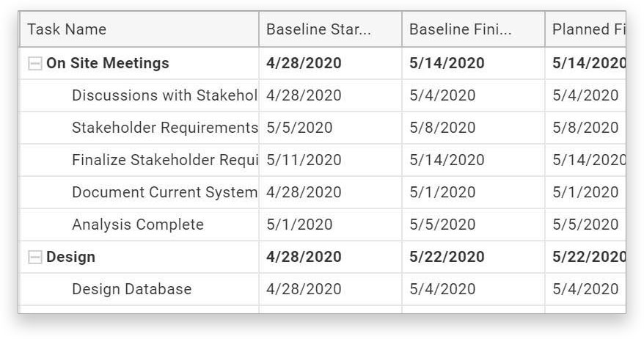
Task: Select the Analysis Complete task
Action: (x=138, y=225)
